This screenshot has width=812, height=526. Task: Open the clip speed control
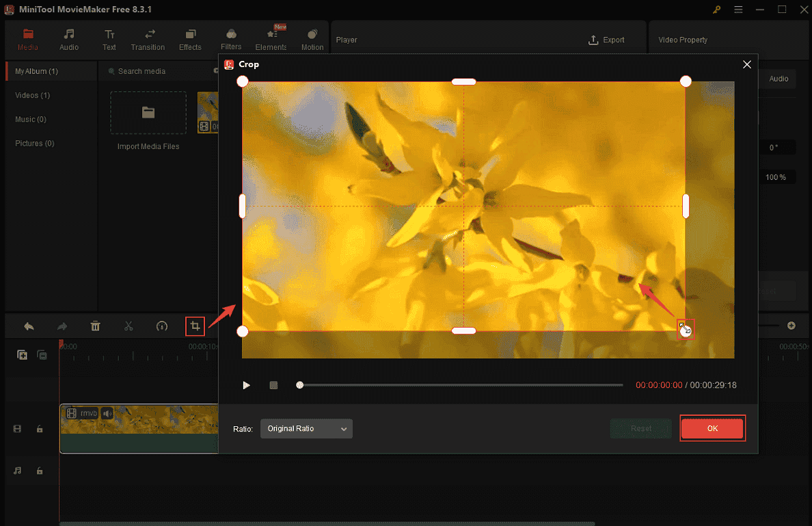click(162, 326)
